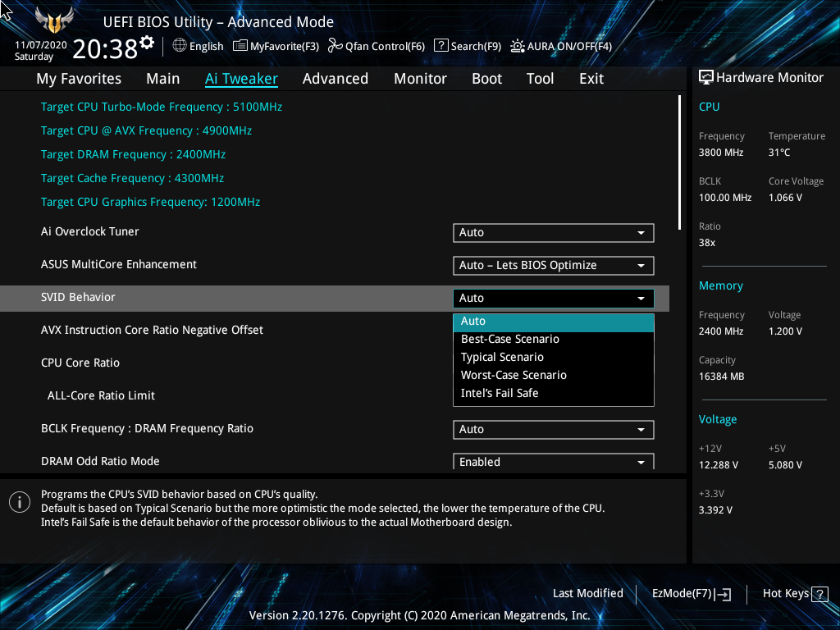840x630 pixels.
Task: Expand ASUS MultiCore Enhancement dropdown
Action: (554, 265)
